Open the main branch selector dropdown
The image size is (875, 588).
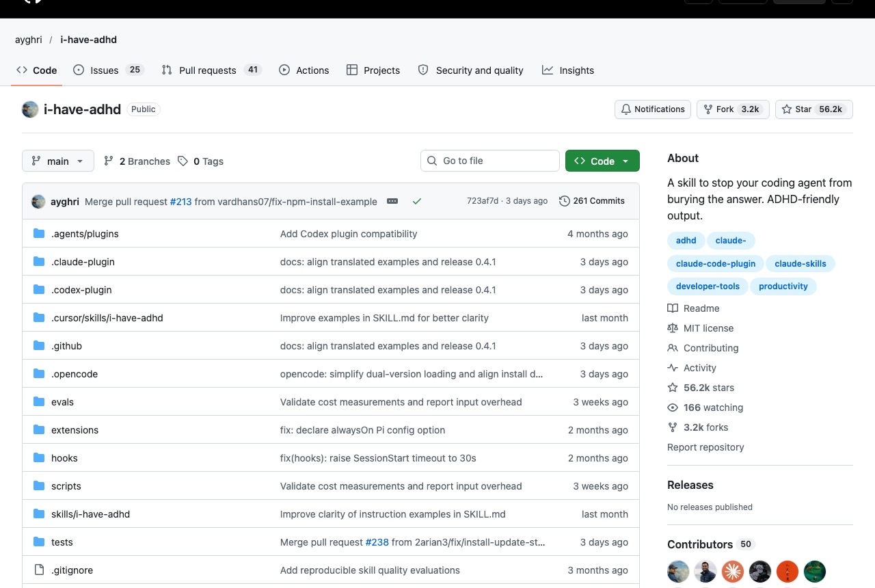[58, 161]
